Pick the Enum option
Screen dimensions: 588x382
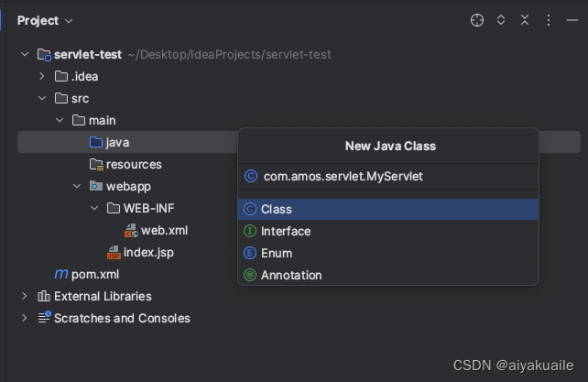[x=388, y=253]
